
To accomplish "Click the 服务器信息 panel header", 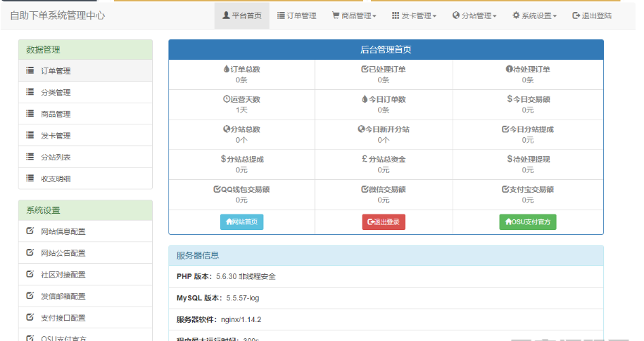I will pyautogui.click(x=386, y=256).
